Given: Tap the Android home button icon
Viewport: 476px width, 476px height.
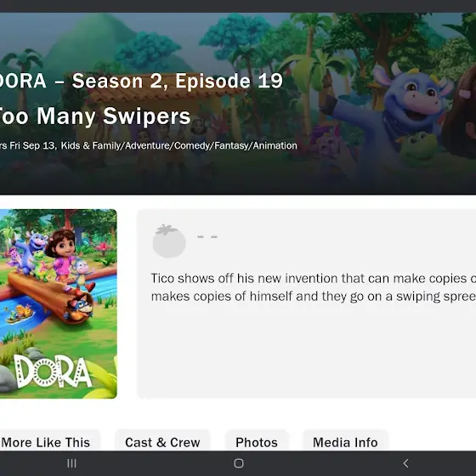Looking at the screenshot, I should pyautogui.click(x=239, y=463).
